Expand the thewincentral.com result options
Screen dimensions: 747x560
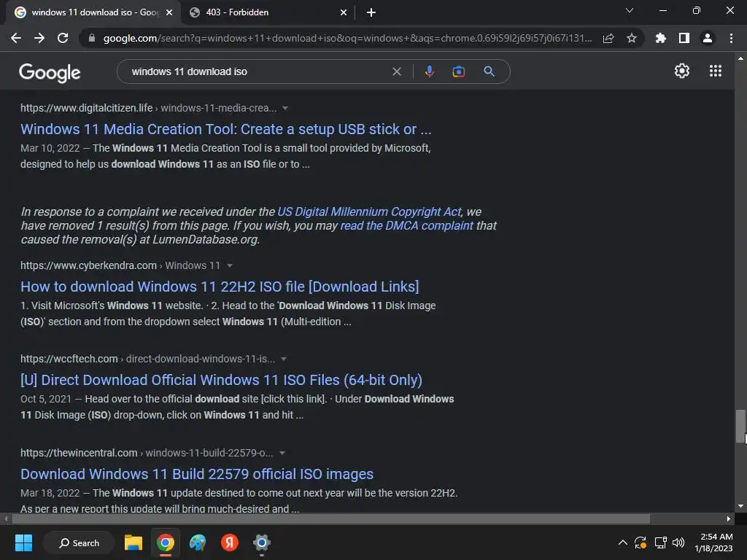click(282, 453)
